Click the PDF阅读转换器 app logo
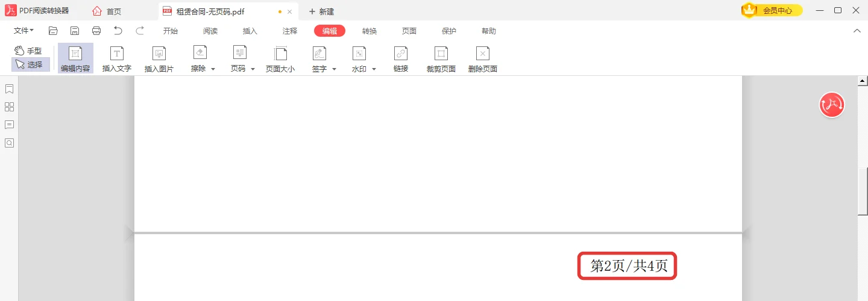This screenshot has height=301, width=868. point(10,10)
